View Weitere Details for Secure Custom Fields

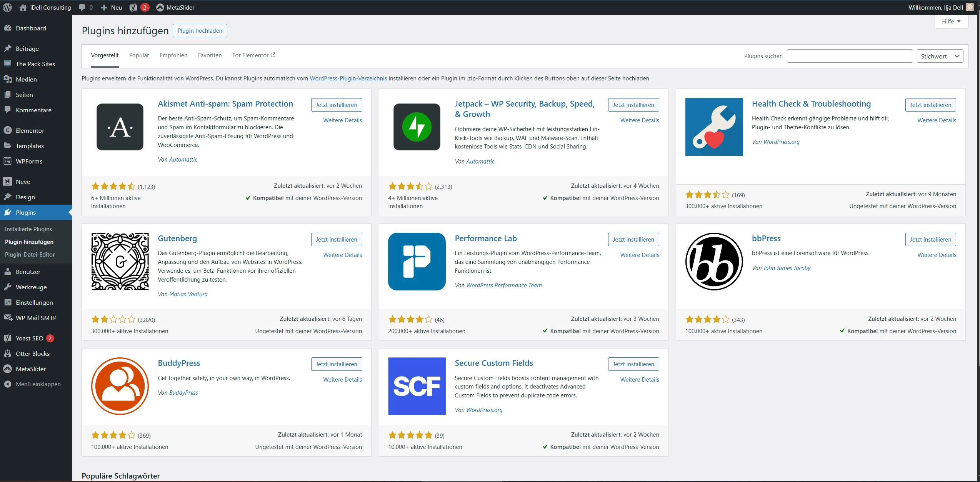coord(640,379)
